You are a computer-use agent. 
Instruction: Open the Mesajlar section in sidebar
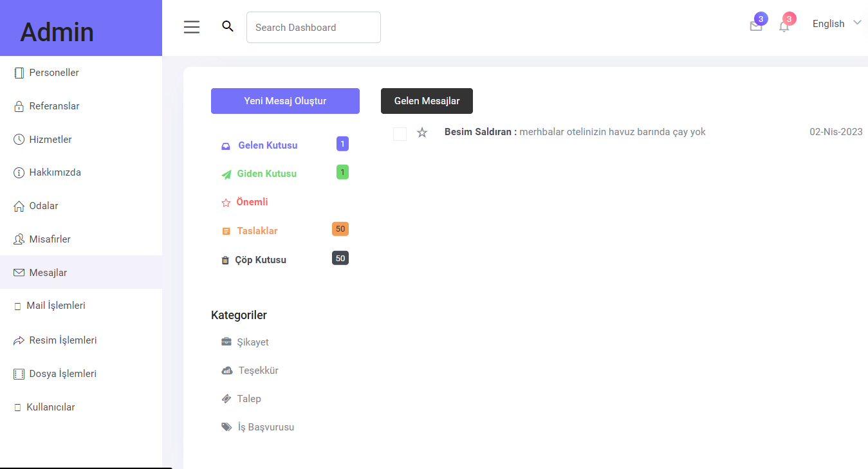point(47,272)
